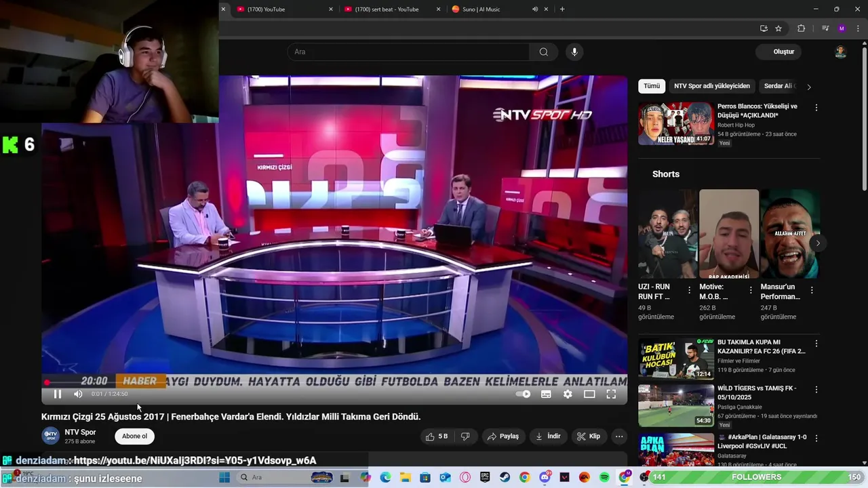Open options for Motive: M.O.B. Short

tap(751, 290)
